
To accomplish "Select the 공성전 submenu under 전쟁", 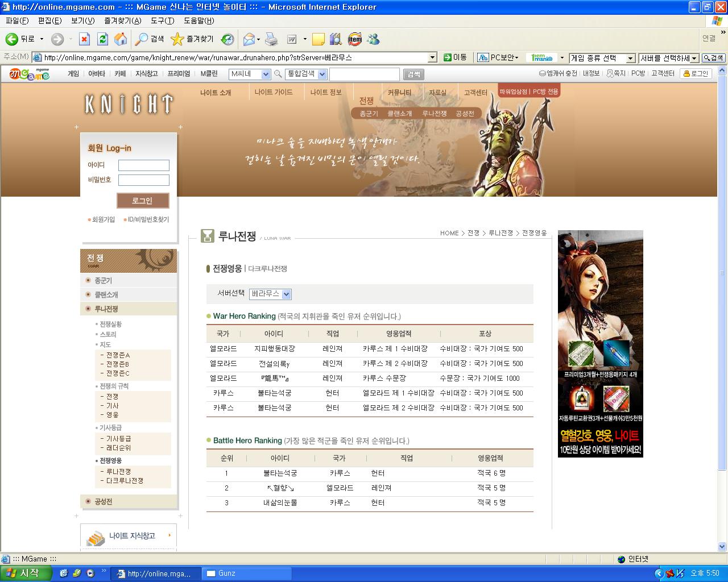I will [x=465, y=114].
